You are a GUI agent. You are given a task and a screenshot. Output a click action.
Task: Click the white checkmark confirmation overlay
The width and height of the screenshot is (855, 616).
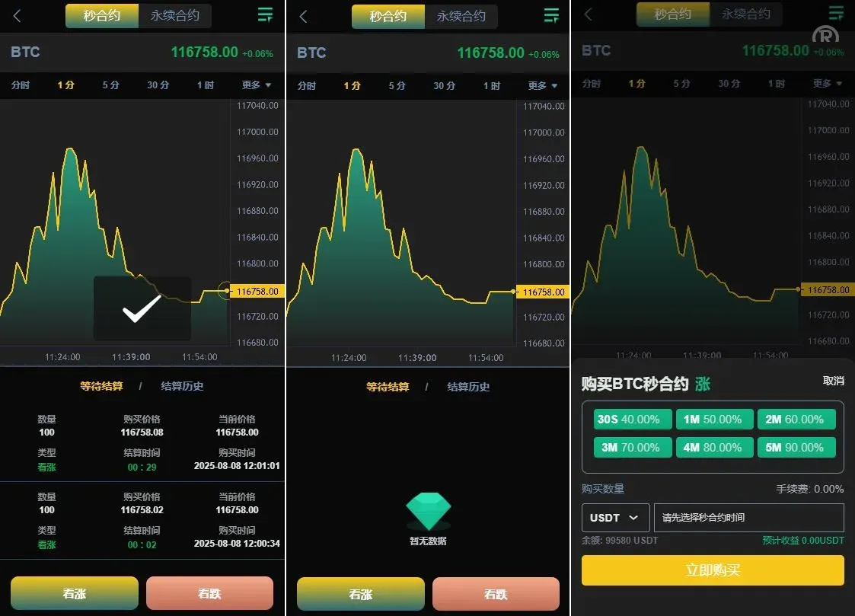point(142,308)
